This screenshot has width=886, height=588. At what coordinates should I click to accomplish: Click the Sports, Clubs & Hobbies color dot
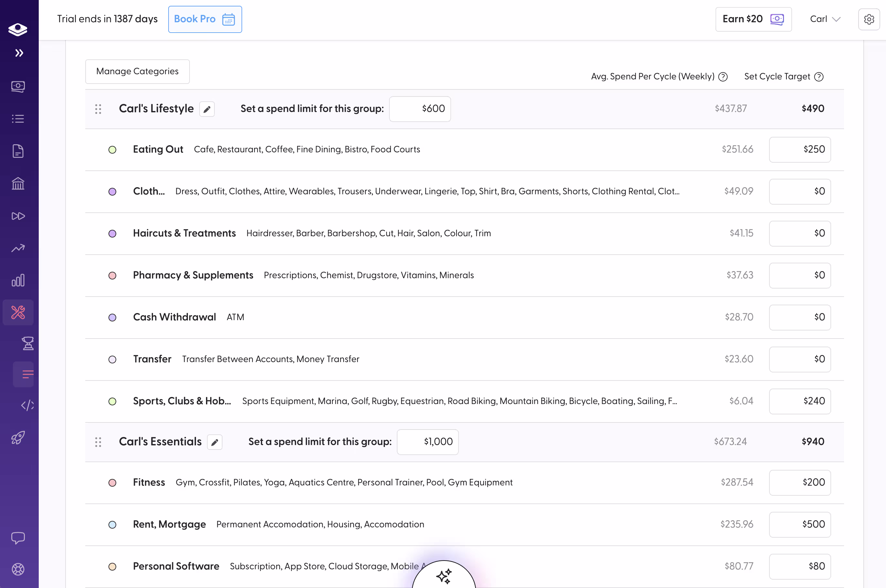(112, 401)
